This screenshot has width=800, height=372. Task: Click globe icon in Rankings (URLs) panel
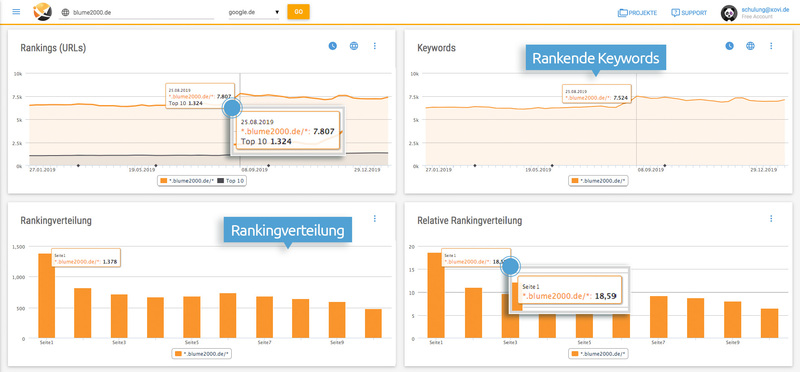[x=354, y=46]
